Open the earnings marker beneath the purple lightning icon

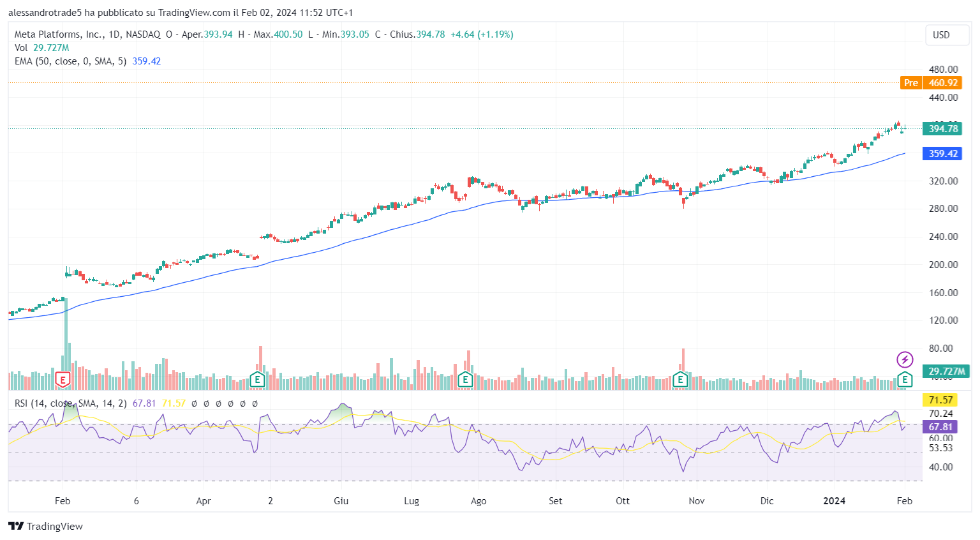pyautogui.click(x=905, y=380)
